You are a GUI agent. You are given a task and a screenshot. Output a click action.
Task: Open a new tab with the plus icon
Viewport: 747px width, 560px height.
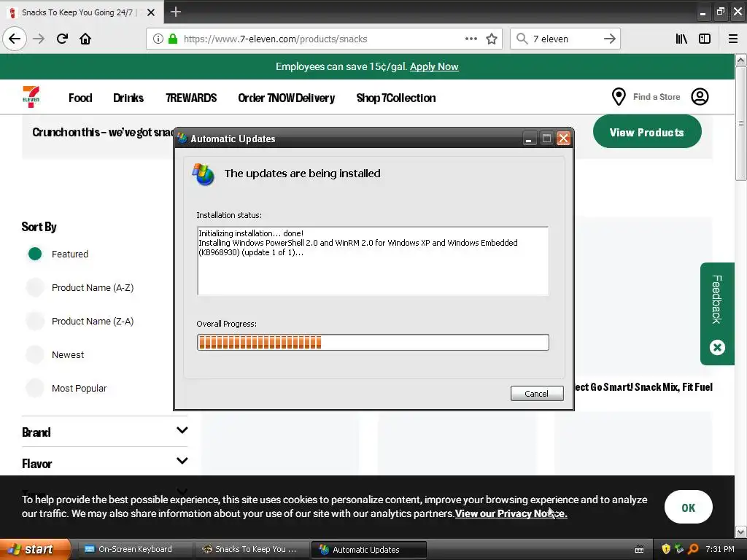(x=176, y=12)
